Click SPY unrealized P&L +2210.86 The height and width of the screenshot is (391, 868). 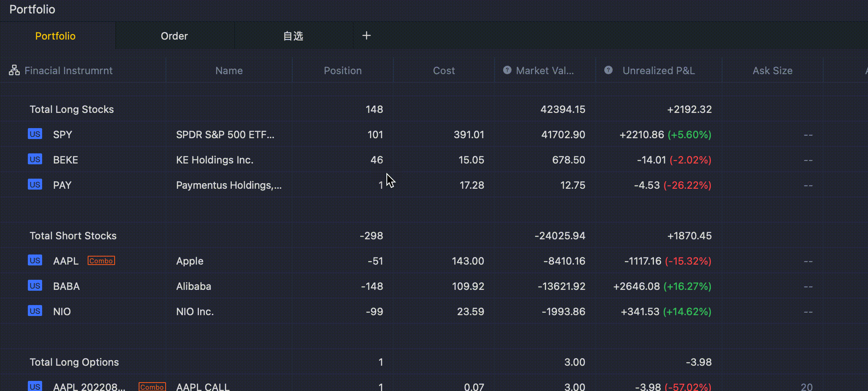pos(642,134)
